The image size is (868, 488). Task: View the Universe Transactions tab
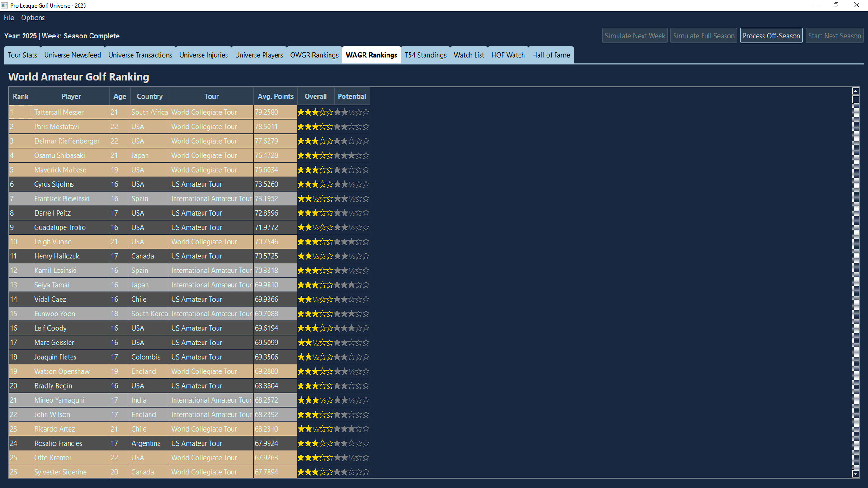[x=140, y=55]
